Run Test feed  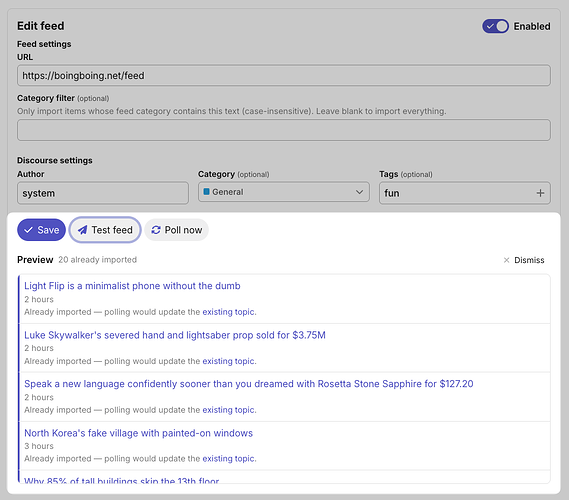coord(105,230)
